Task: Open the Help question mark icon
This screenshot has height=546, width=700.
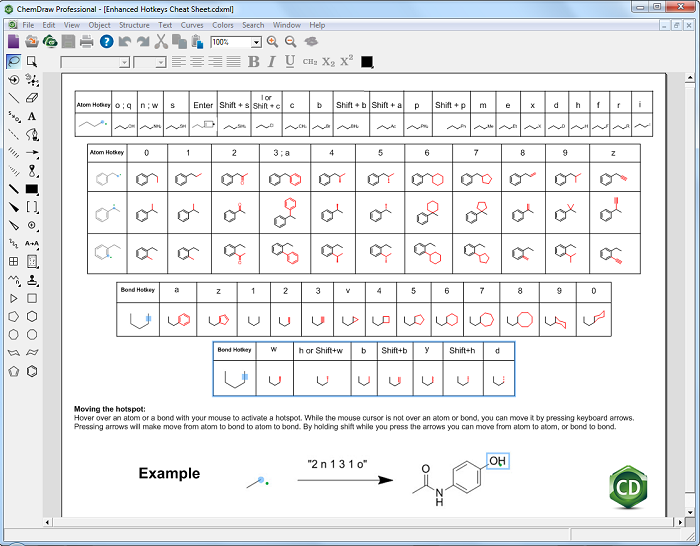Action: click(106, 42)
